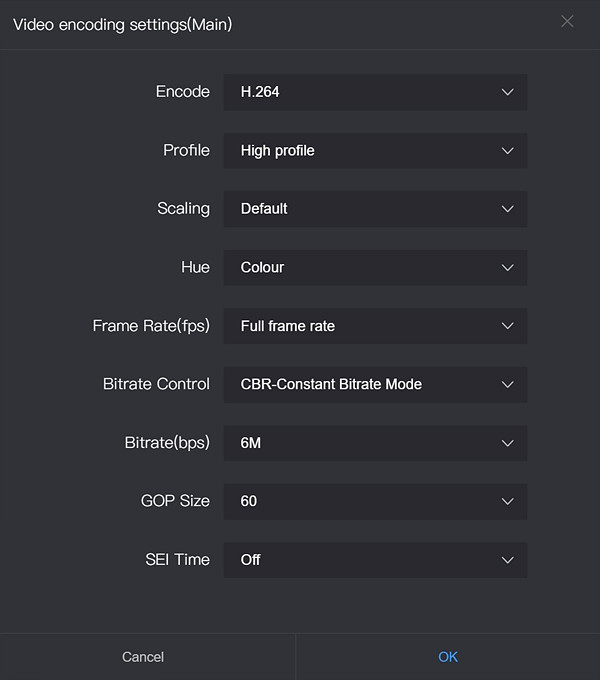Click the chevron arrow in SEI Time field

pos(507,560)
